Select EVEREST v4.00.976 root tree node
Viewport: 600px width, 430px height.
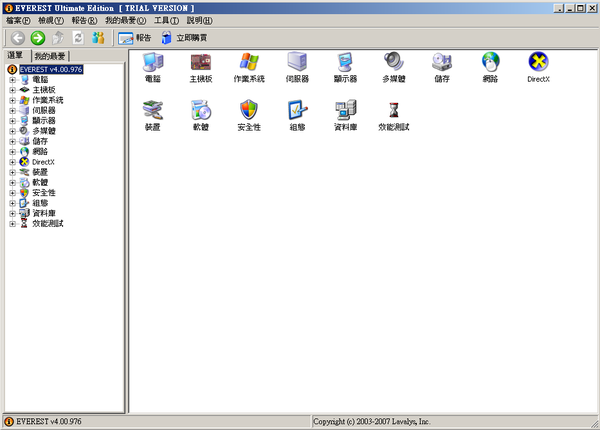pyautogui.click(x=51, y=69)
